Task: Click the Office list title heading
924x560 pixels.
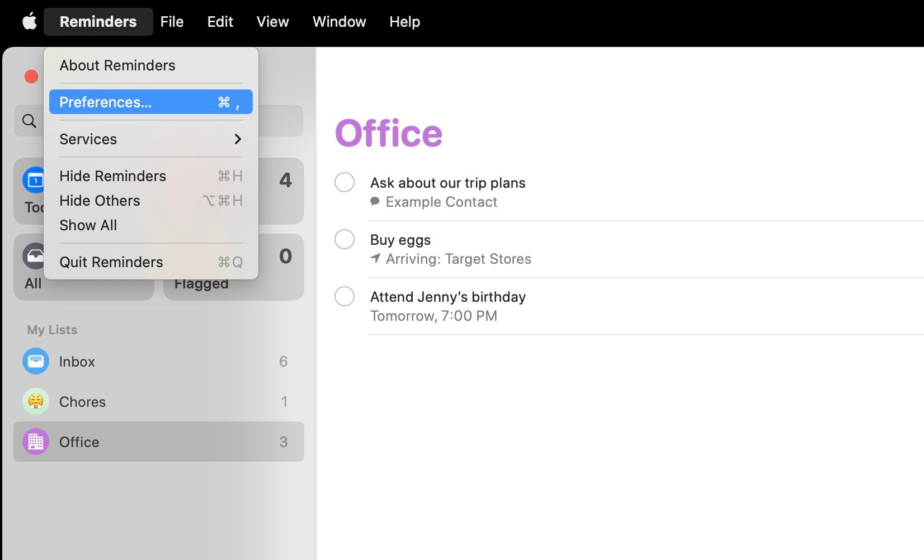Action: 389,133
